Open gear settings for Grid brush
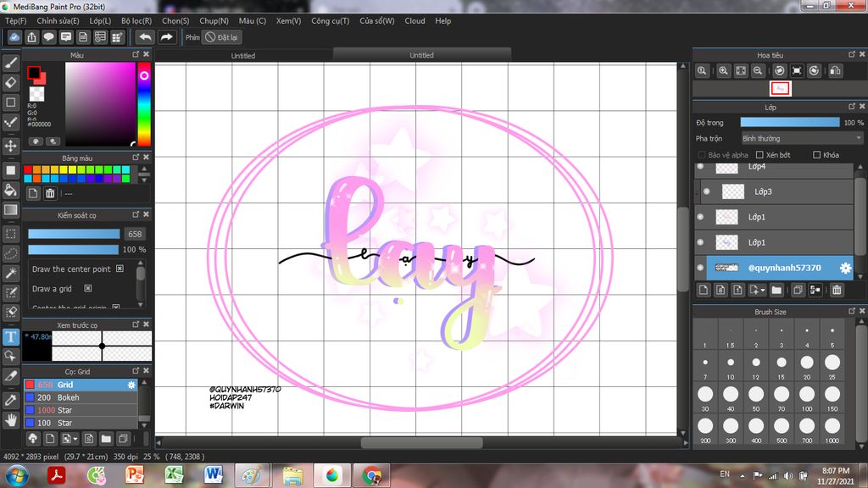The height and width of the screenshot is (488, 868). 131,385
